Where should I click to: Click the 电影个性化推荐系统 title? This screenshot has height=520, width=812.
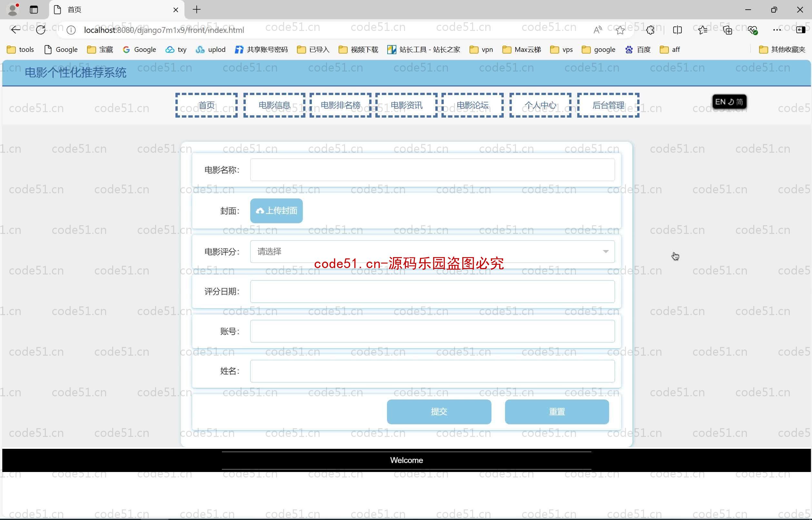[x=76, y=72]
